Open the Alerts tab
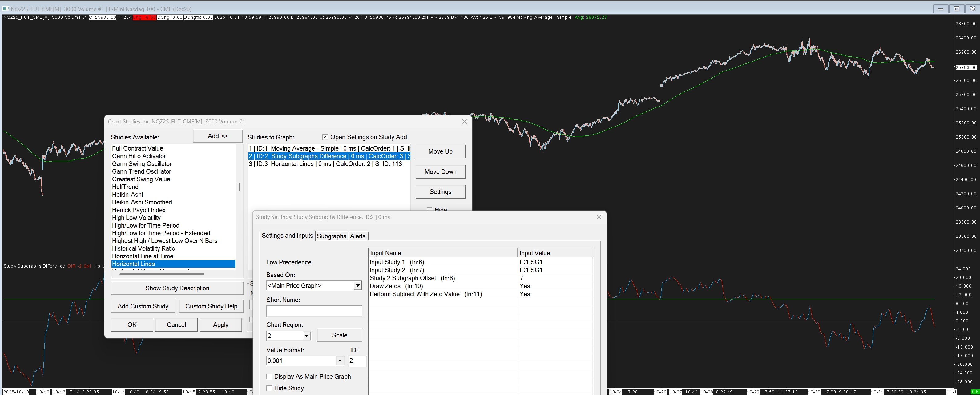Screen dimensions: 980x395 point(357,236)
